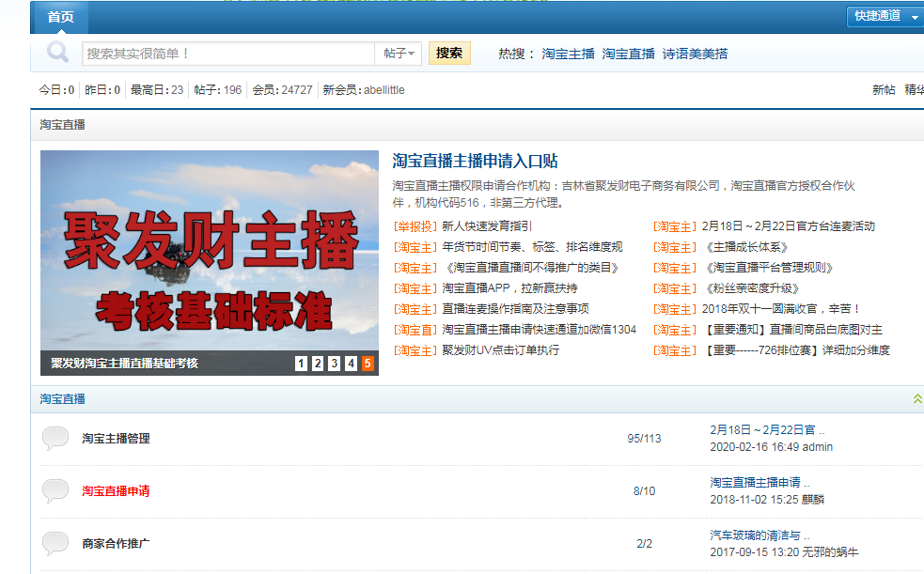This screenshot has height=574, width=924.
Task: Click the [淘宝直] tag before 快速通道 post
Action: (x=415, y=330)
